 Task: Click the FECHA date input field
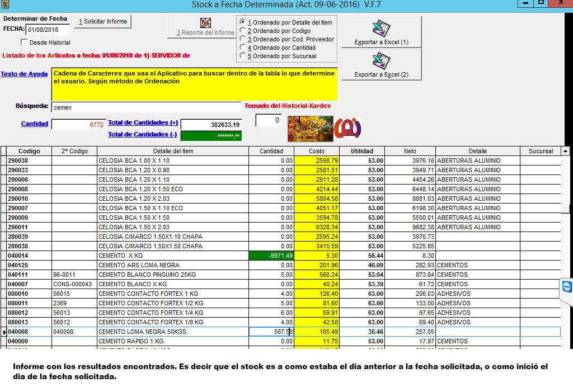(48, 30)
